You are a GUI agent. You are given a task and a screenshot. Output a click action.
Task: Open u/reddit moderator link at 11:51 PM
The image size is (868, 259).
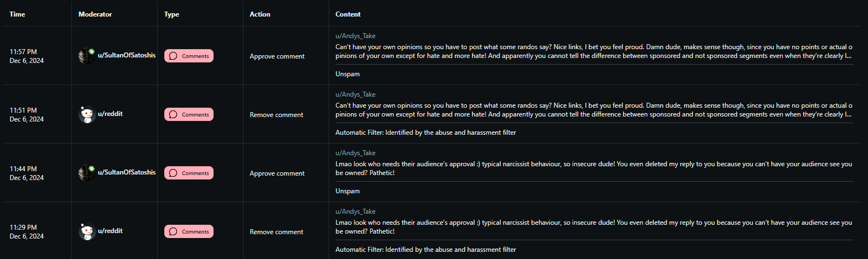(110, 114)
